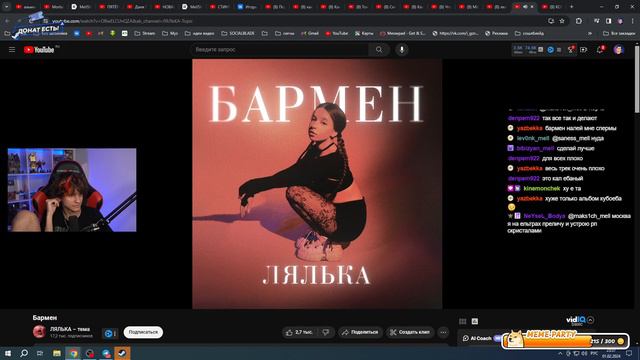Open File Explorer from the taskbar
Screen dimensions: 640x360
click(57, 353)
